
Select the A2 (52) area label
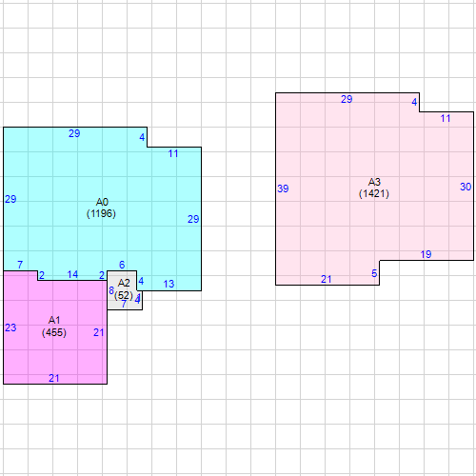point(124,289)
